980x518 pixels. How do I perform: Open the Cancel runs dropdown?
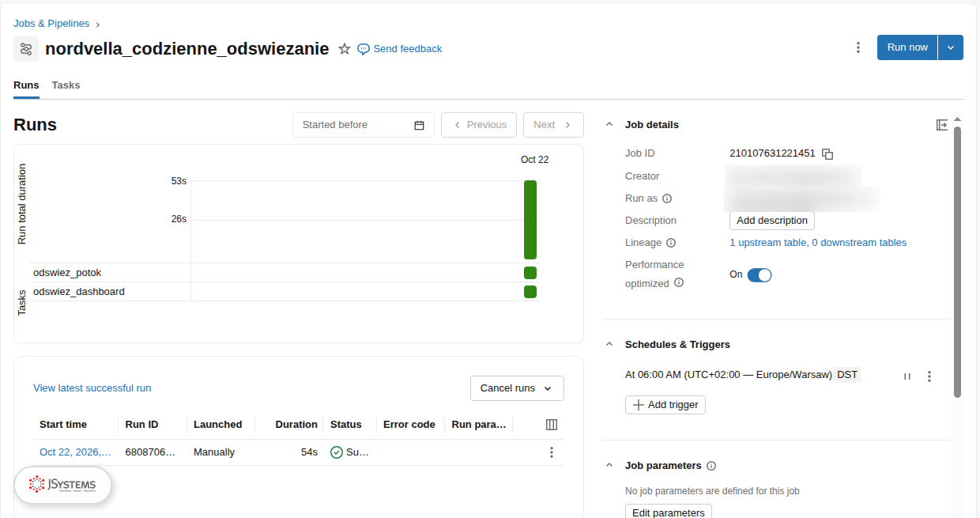pos(517,388)
